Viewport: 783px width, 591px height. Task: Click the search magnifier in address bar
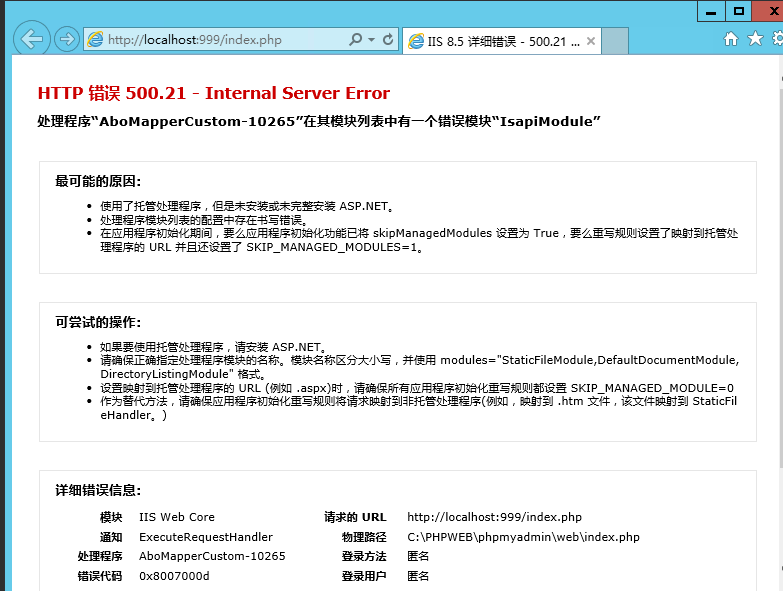tap(355, 39)
